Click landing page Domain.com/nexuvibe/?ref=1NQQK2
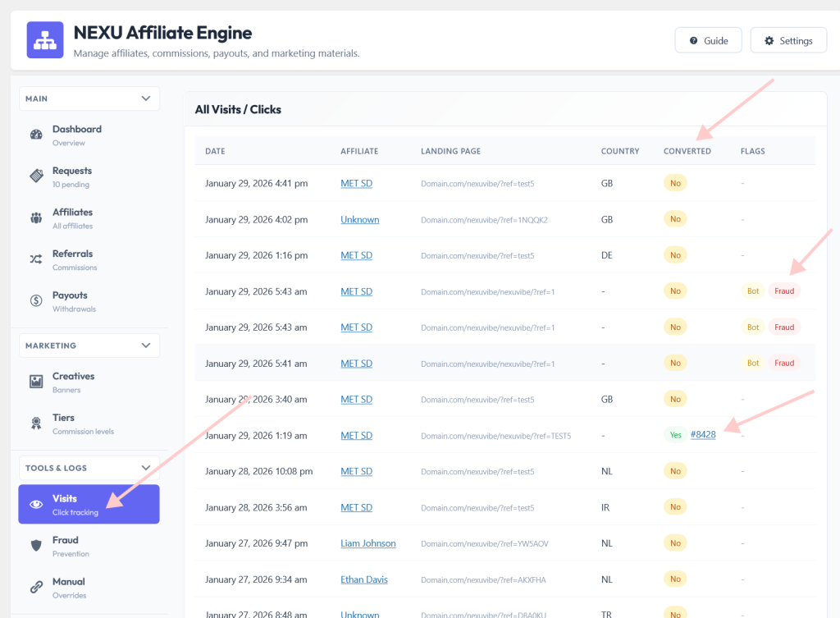 tap(484, 220)
